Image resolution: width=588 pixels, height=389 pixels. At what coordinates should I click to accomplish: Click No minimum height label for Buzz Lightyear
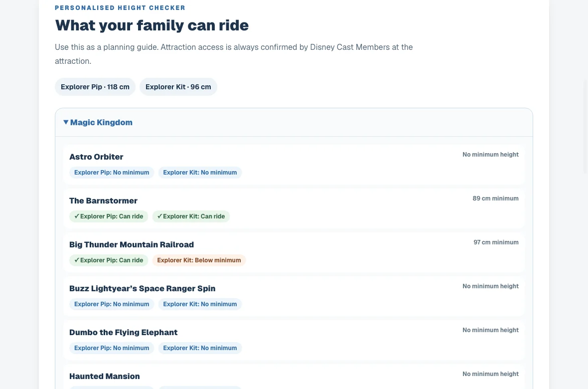[490, 286]
